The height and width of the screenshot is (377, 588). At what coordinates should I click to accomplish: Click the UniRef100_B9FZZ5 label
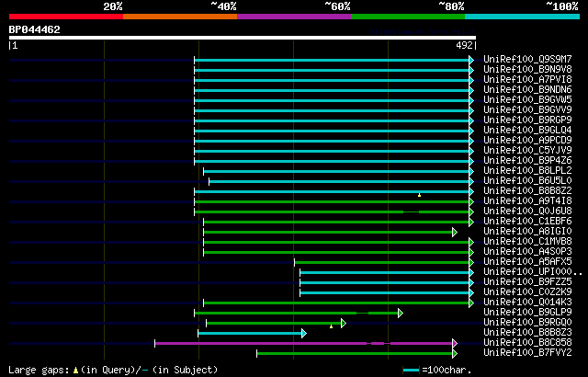527,282
